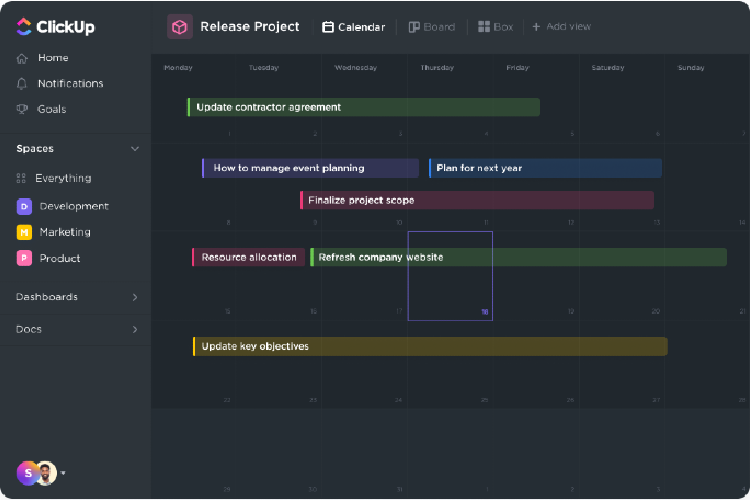Viewport: 750px width, 500px height.
Task: Select the Development space icon
Action: 24,206
